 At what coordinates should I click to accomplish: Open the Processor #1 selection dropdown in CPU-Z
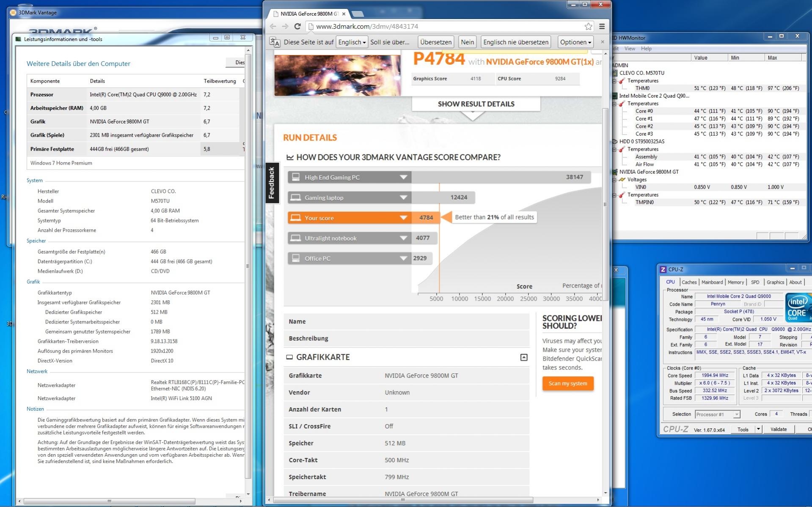click(x=736, y=414)
